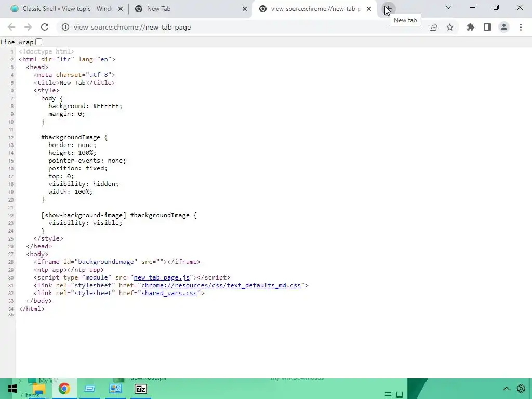Switch to the New Tab tab

coord(191,9)
